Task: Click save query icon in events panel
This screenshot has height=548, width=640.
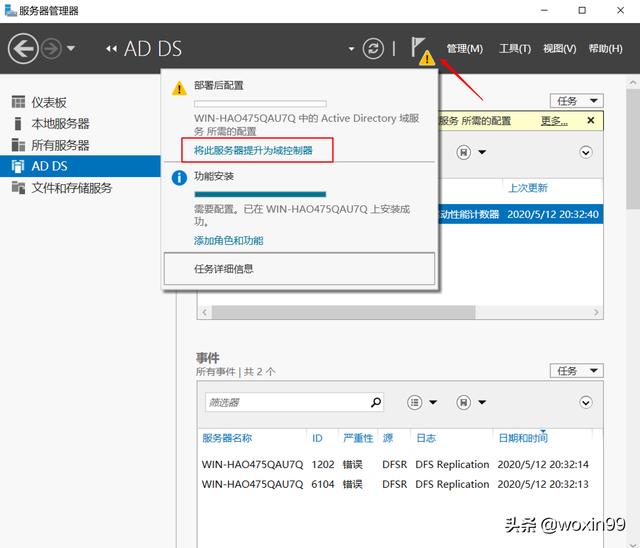Action: click(x=463, y=402)
